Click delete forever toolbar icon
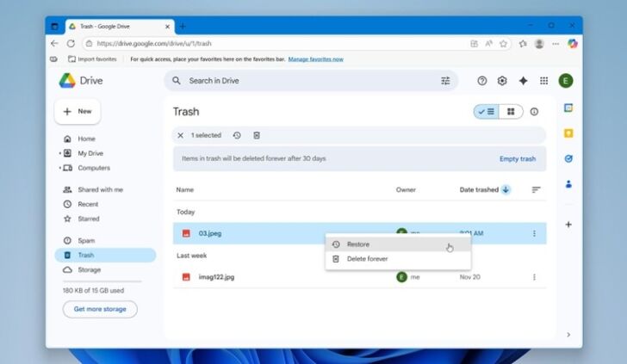This screenshot has height=364, width=627. 257,135
